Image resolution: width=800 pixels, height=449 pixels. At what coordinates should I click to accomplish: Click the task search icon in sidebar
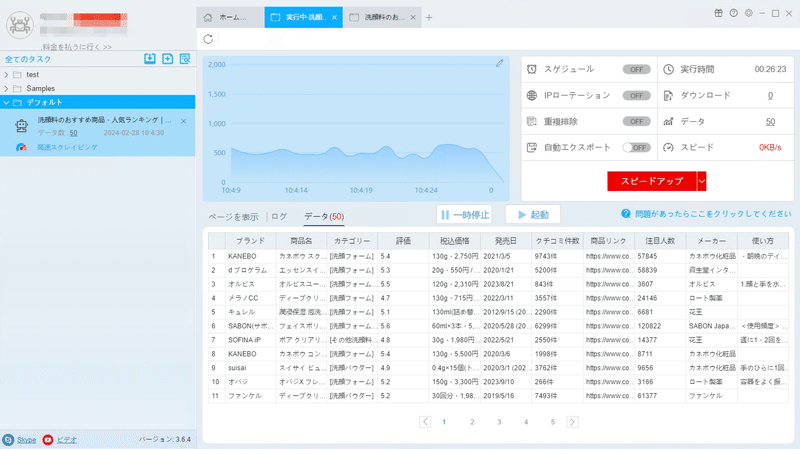pos(185,59)
